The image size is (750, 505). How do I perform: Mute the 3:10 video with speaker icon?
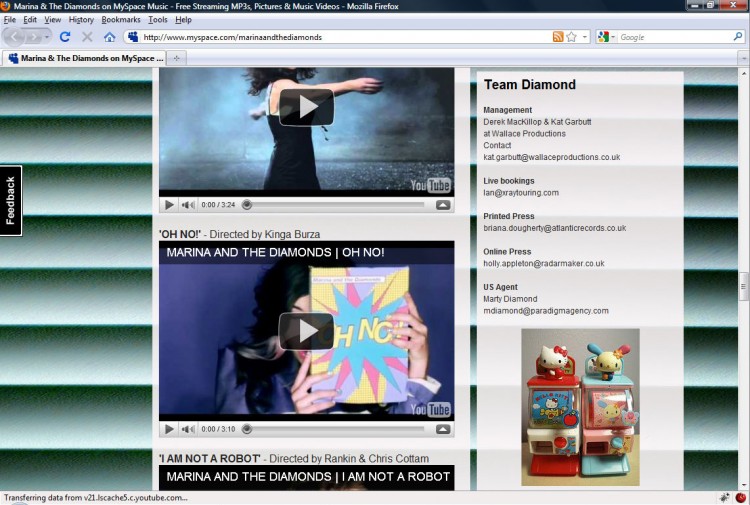[x=188, y=429]
